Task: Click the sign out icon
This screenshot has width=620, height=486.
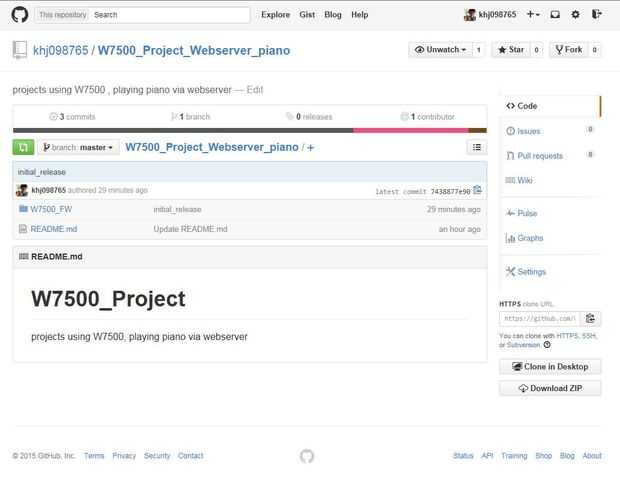Action: (597, 15)
